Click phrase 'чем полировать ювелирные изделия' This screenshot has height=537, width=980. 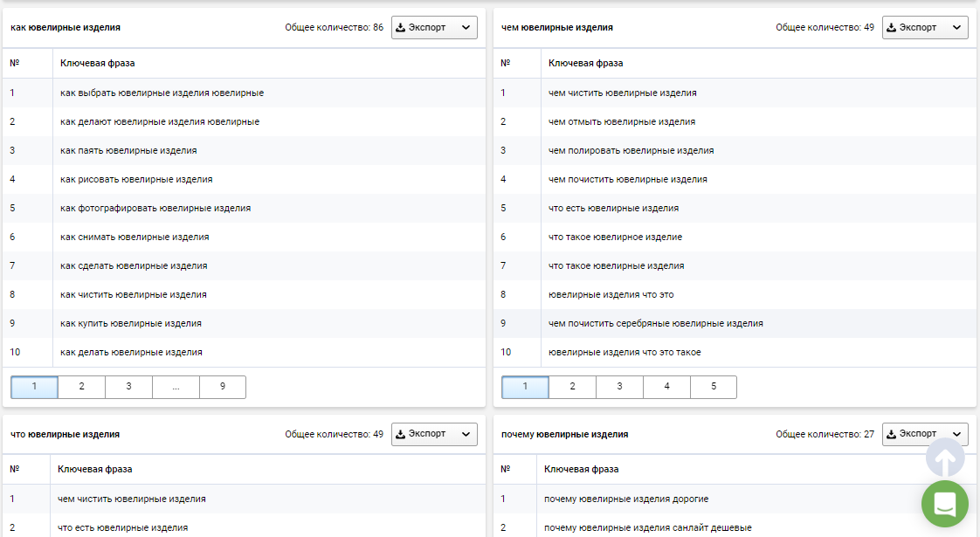(631, 150)
